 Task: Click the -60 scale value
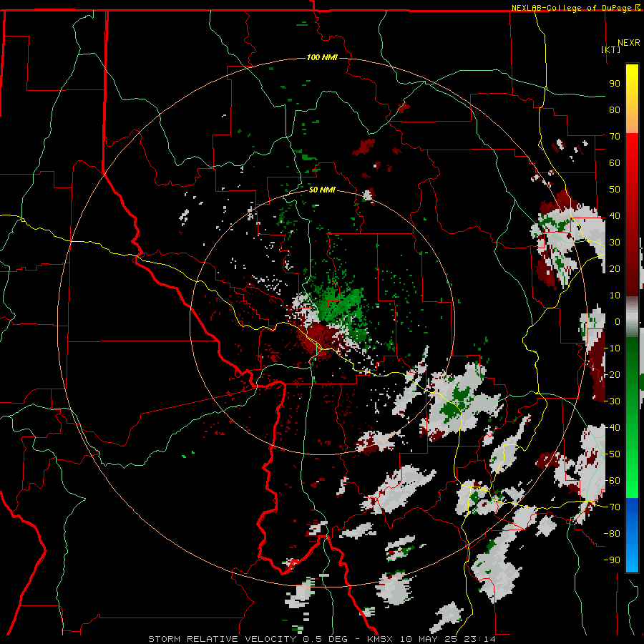pos(613,481)
